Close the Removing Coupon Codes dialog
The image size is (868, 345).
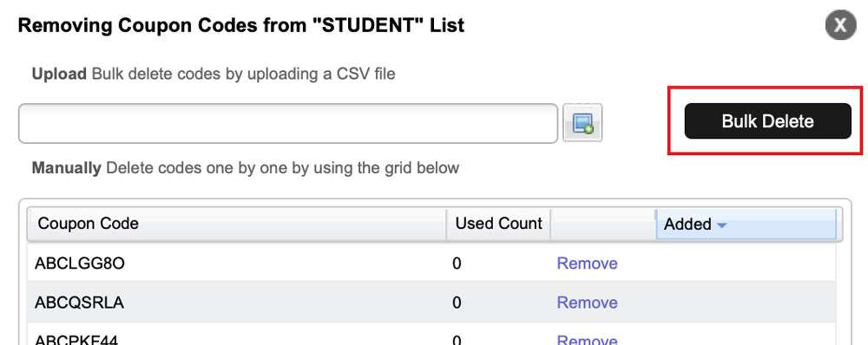(x=840, y=25)
